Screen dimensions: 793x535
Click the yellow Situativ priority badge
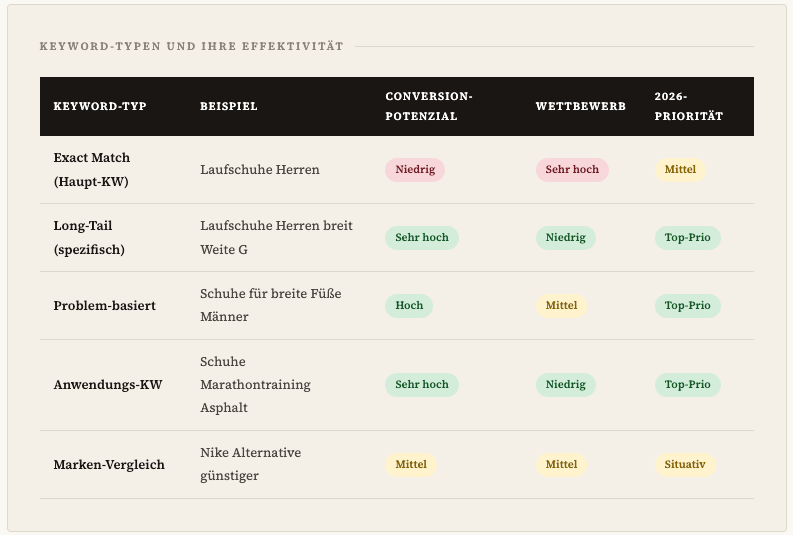[x=685, y=465]
